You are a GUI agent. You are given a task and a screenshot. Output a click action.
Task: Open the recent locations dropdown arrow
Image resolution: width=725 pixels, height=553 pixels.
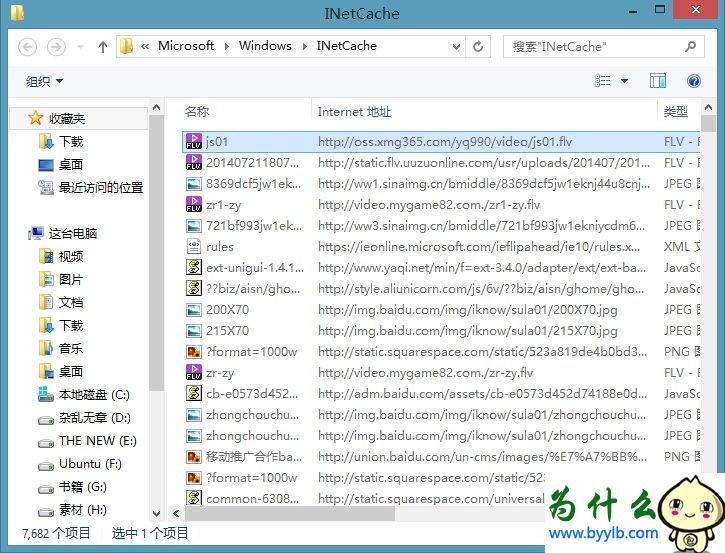[80, 47]
